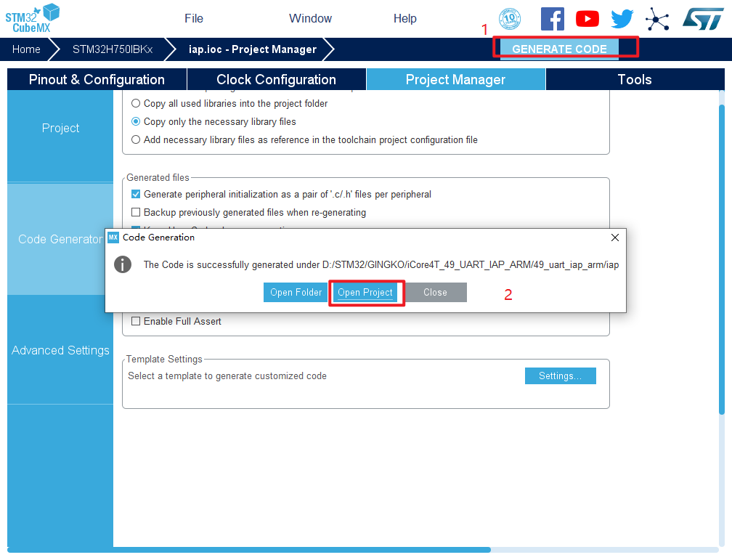Image resolution: width=732 pixels, height=560 pixels.
Task: Click the STM32CubeMX logo icon
Action: 33,17
